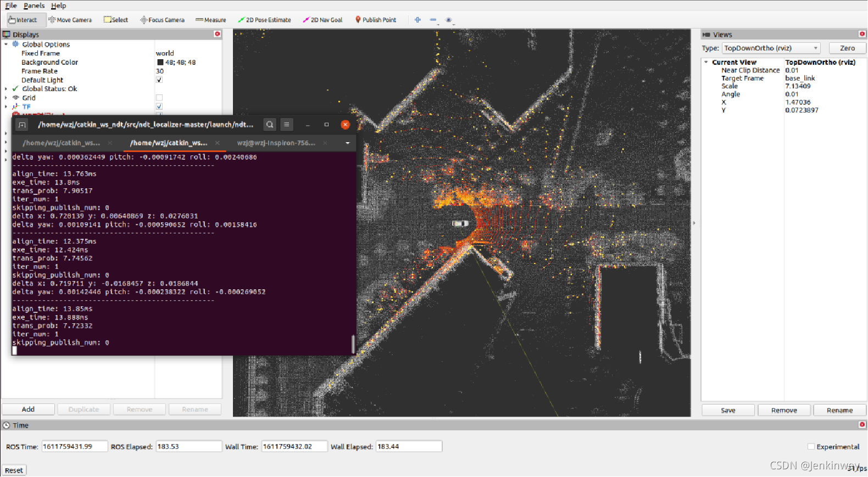
Task: Switch to the wzj@wzj-Inspiron terminal tab
Action: 276,143
